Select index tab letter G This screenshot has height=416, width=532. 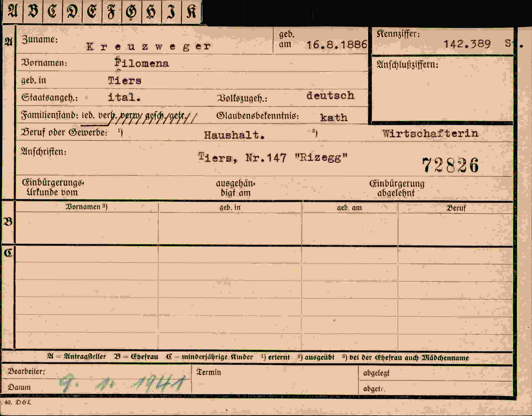pos(131,11)
